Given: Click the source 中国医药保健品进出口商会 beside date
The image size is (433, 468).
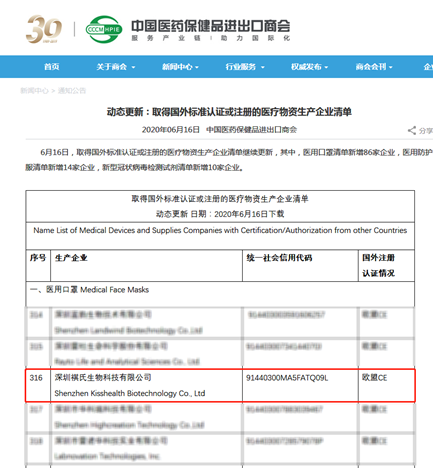Looking at the screenshot, I should click(251, 130).
